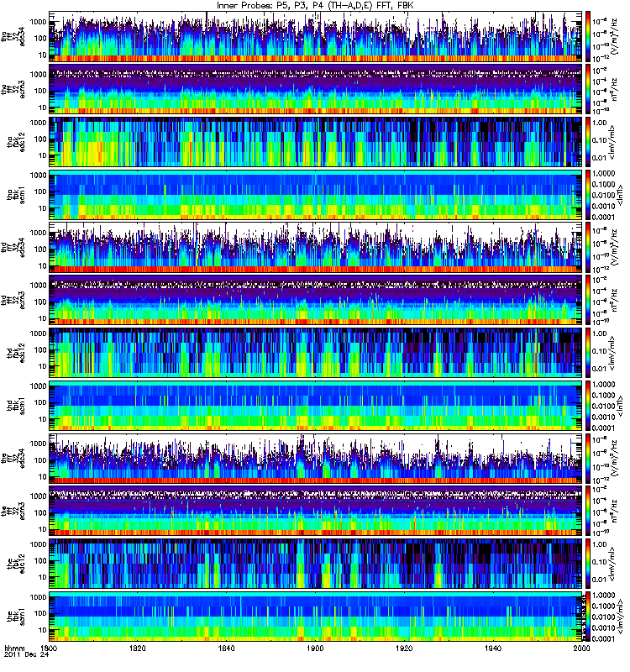
Task: Click the color bar beside the fff edc34 panel
Action: (x=588, y=458)
